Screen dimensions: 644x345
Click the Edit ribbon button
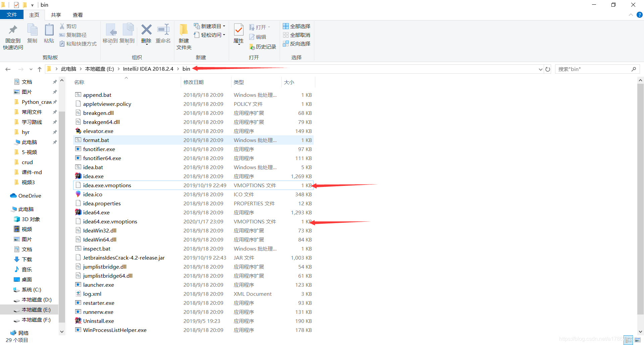(258, 37)
